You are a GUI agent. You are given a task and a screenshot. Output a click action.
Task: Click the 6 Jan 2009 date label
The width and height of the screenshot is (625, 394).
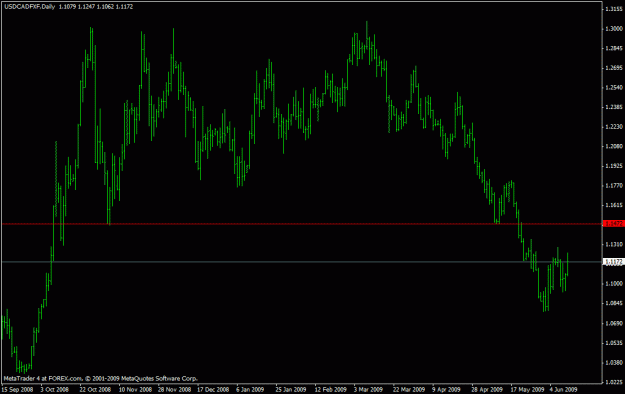click(x=250, y=389)
